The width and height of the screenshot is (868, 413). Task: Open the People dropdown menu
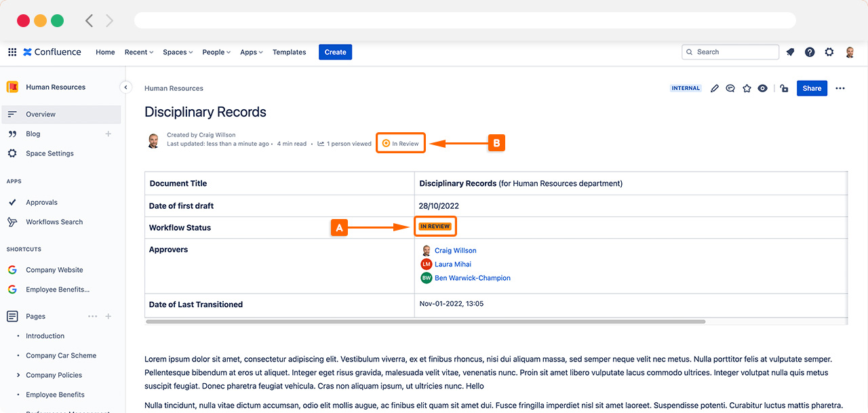click(216, 52)
